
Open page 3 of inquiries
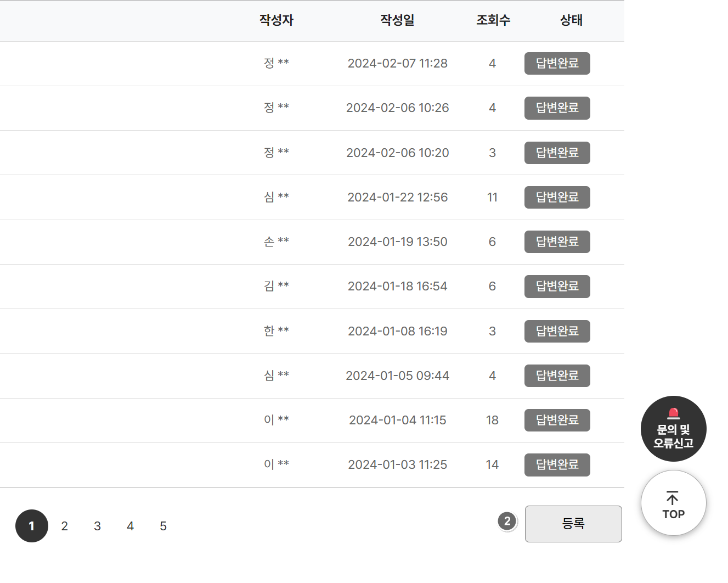click(97, 525)
